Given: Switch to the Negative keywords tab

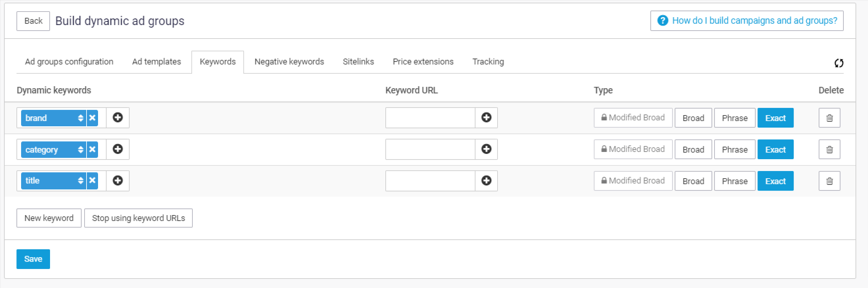Looking at the screenshot, I should click(x=289, y=62).
